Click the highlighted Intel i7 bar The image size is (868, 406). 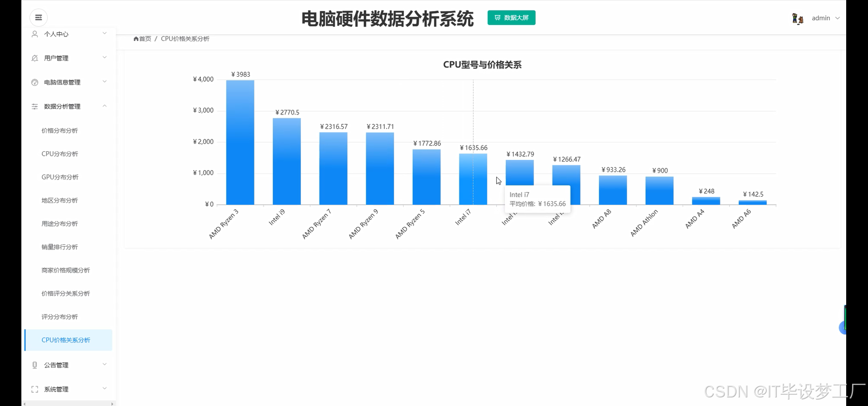[x=473, y=179]
